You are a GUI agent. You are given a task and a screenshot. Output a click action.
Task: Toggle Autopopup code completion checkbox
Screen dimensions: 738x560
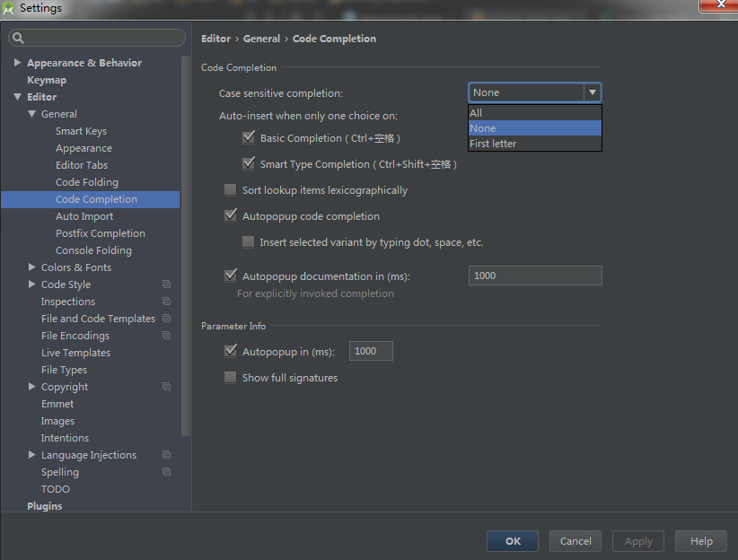231,215
